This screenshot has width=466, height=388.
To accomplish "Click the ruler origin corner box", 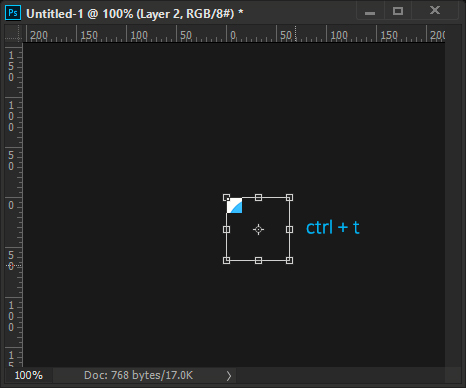I will [14, 34].
